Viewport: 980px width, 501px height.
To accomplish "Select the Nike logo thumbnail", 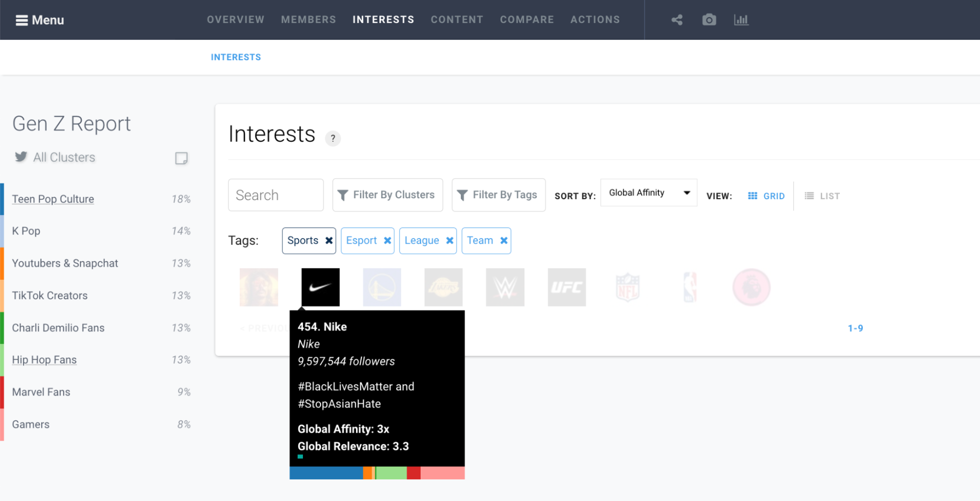I will pos(321,287).
